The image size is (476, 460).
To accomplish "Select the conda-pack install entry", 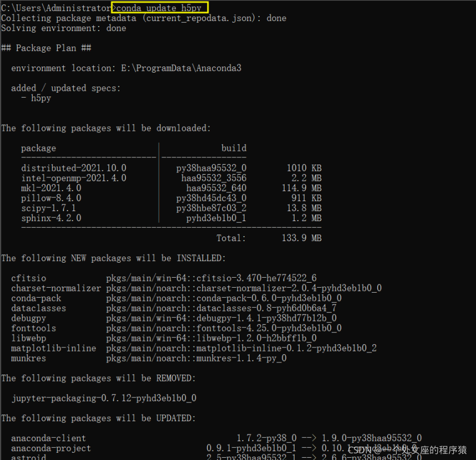I will [36, 298].
